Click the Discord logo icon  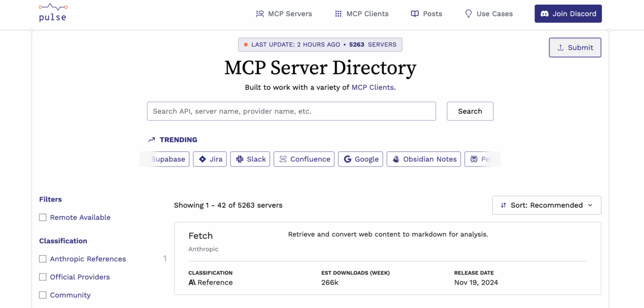pos(544,14)
